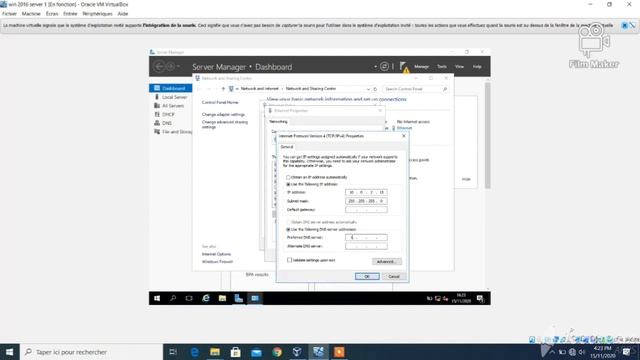Open Microsoft Store in host taskbar
This screenshot has width=640, height=360.
pyautogui.click(x=236, y=352)
